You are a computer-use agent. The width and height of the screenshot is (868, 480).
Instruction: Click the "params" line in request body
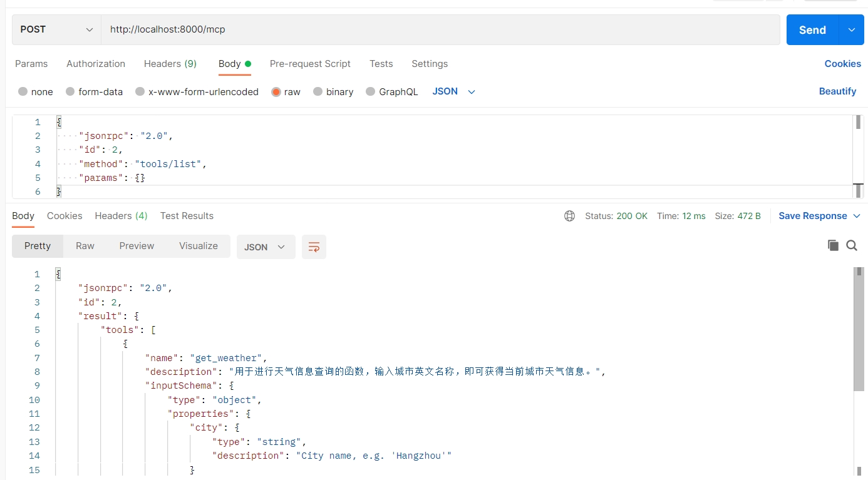tap(111, 178)
